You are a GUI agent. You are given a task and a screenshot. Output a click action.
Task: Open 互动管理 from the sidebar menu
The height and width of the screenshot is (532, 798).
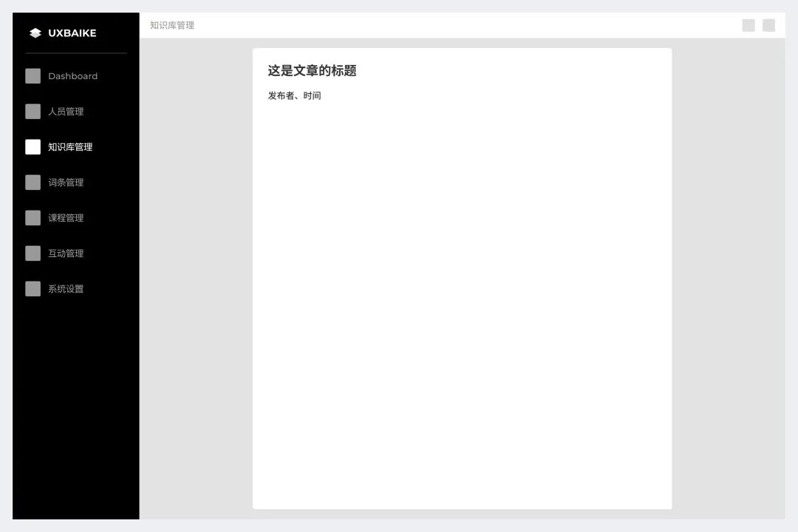[65, 253]
